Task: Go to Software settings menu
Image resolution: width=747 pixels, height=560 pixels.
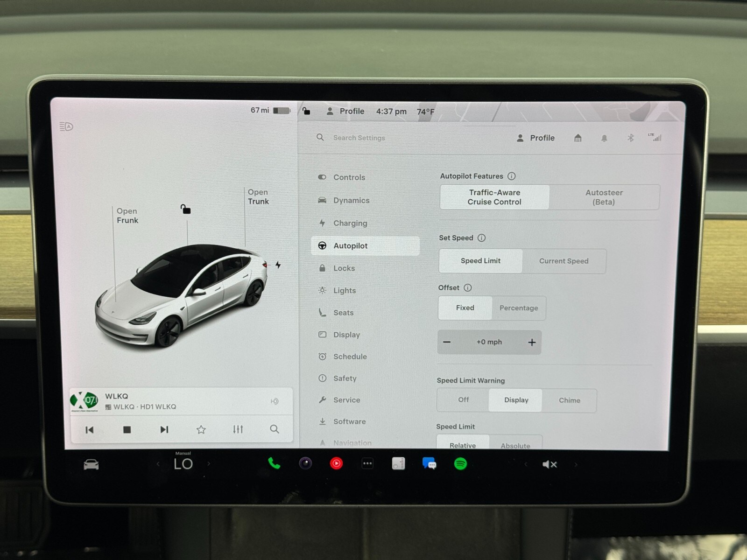Action: click(x=349, y=421)
